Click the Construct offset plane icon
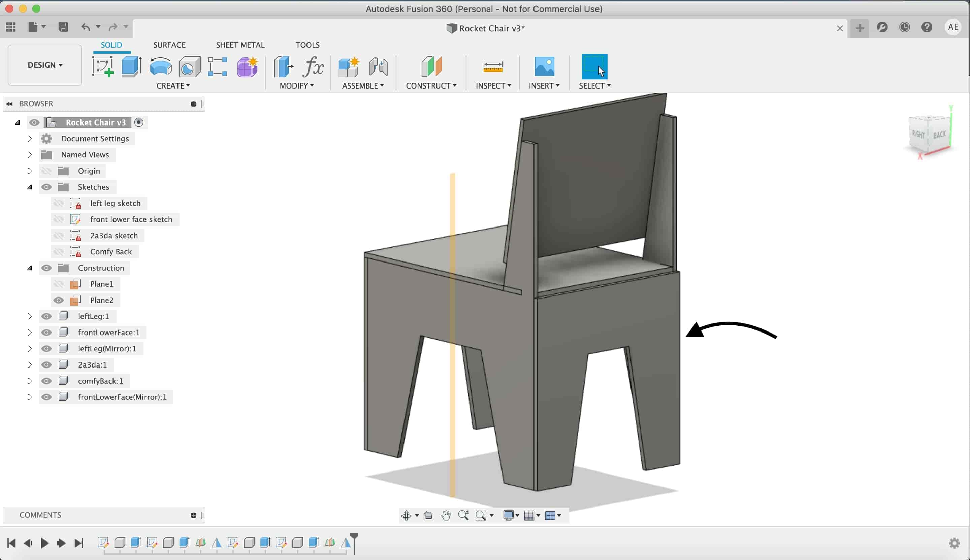970x560 pixels. [x=431, y=67]
